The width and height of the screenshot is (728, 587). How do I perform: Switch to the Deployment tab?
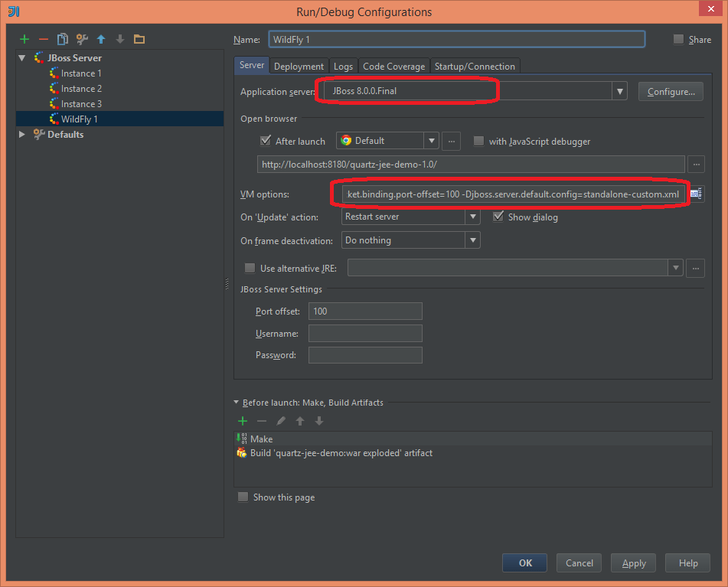click(299, 66)
